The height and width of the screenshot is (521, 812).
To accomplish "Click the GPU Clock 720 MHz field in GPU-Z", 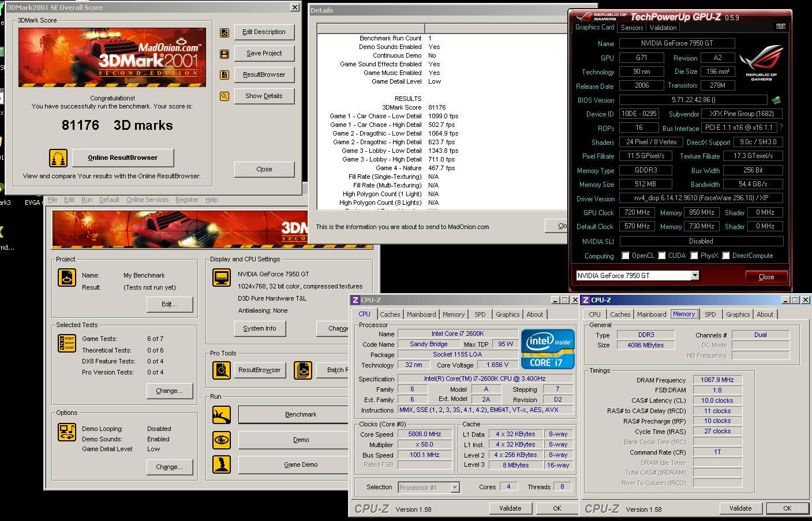I will click(x=638, y=212).
